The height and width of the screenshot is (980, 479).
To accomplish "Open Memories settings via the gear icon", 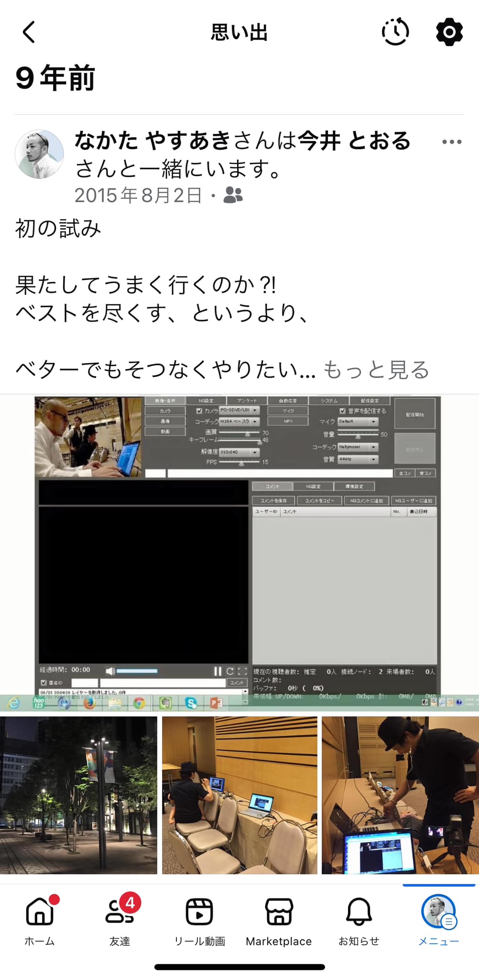I will (x=449, y=32).
